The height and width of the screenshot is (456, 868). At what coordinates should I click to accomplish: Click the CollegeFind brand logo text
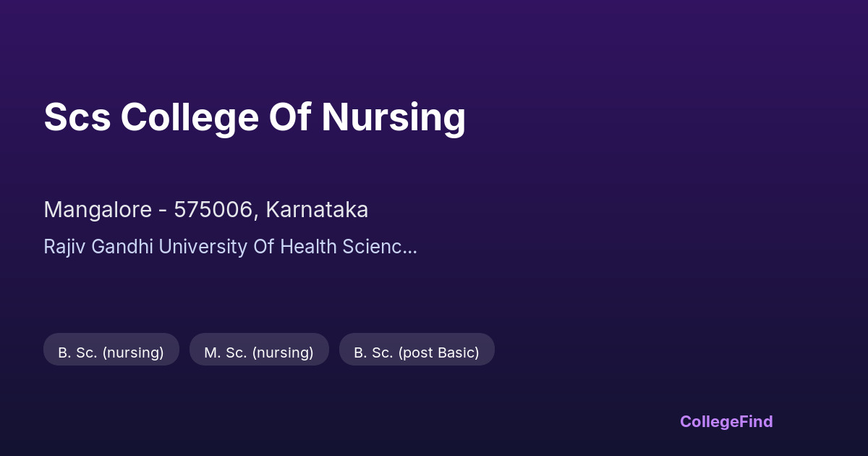[x=726, y=421]
